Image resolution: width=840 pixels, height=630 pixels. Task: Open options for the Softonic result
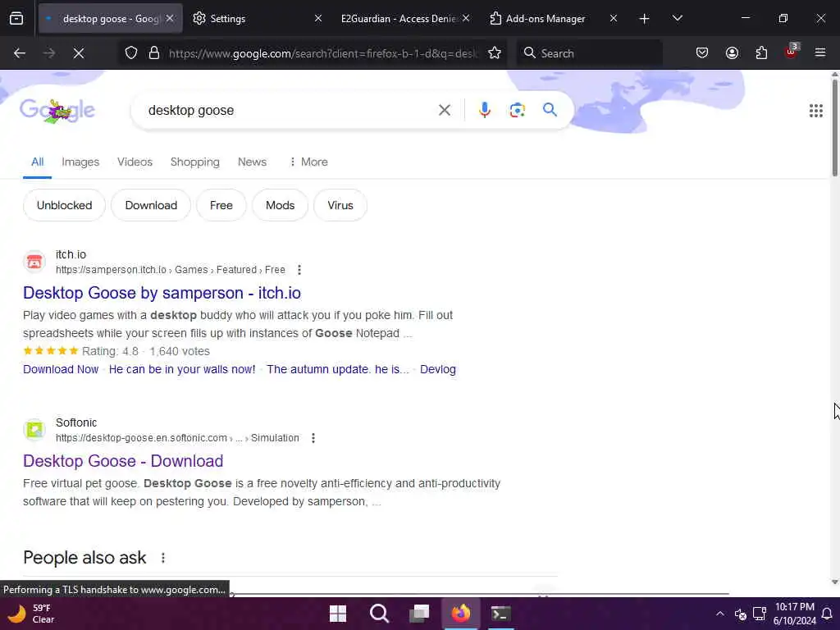pos(313,438)
